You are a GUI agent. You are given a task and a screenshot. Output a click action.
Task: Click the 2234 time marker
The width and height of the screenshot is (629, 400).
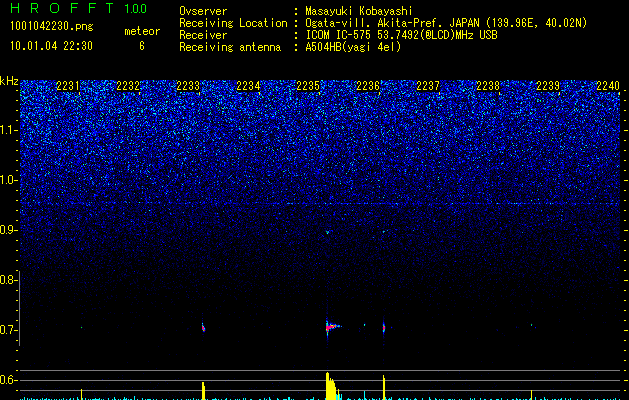tap(248, 86)
